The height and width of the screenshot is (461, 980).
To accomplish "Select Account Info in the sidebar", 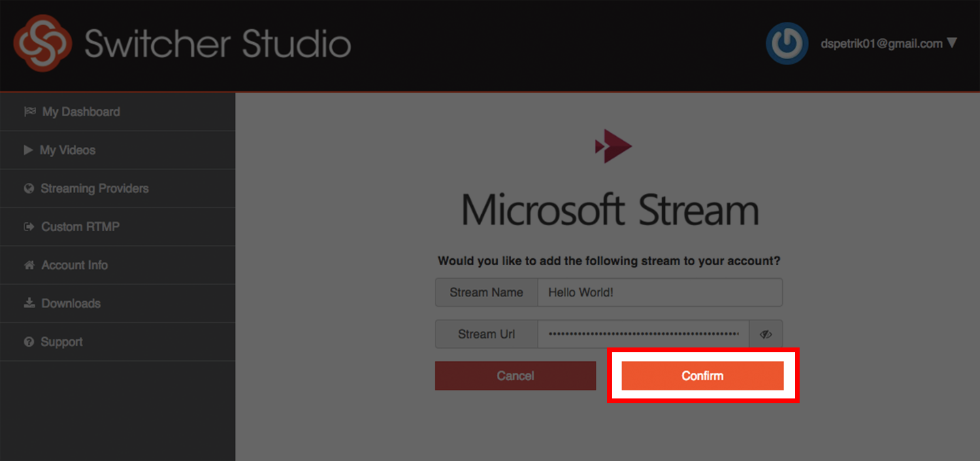I will pos(118,265).
